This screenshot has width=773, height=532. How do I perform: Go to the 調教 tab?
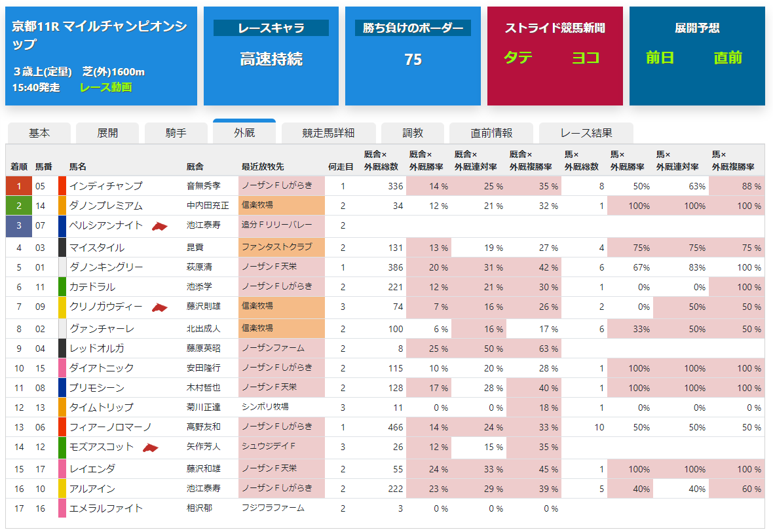pyautogui.click(x=413, y=133)
